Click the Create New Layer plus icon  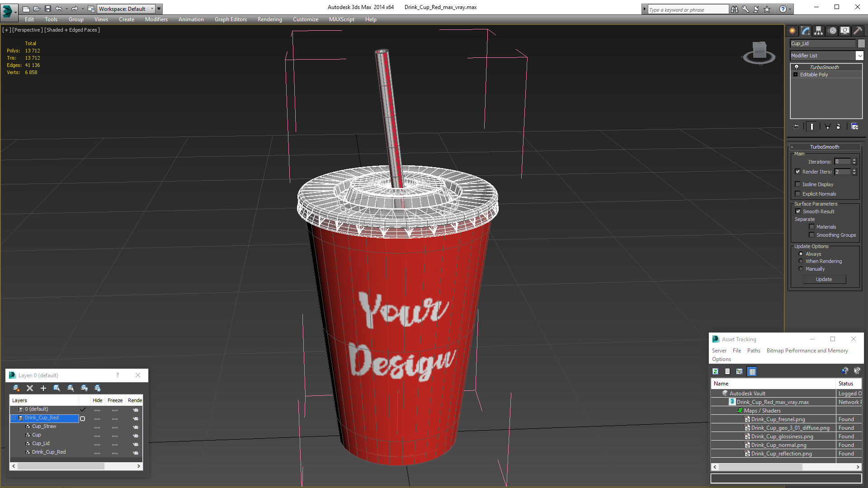click(43, 388)
